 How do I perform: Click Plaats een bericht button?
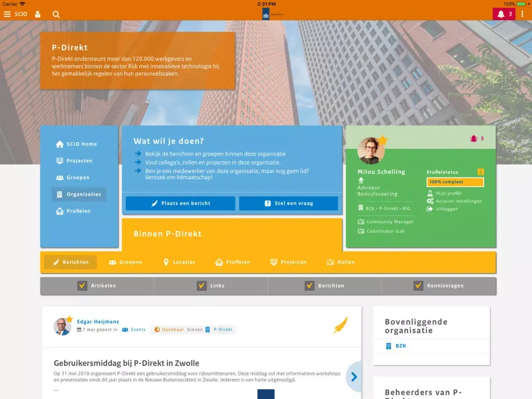pyautogui.click(x=180, y=203)
